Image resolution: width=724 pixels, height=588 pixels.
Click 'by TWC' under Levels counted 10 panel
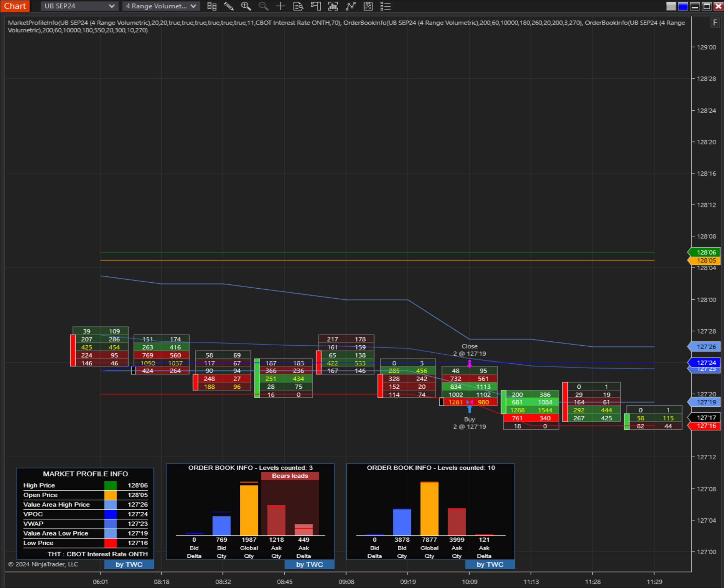click(x=490, y=565)
